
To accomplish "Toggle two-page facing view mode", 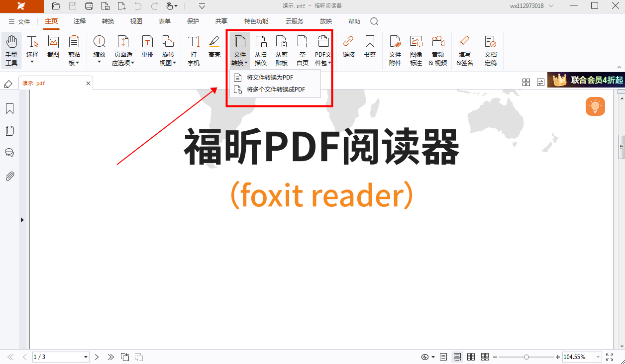I will click(471, 357).
